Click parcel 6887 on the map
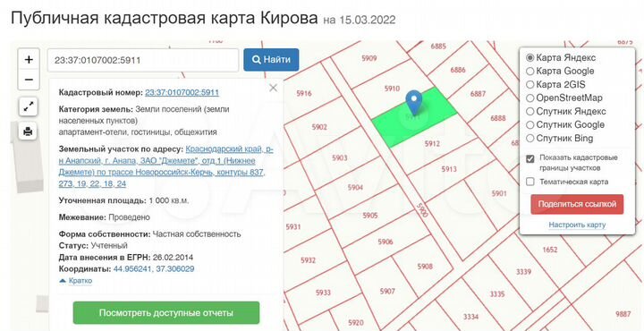644x331 pixels. point(478,94)
